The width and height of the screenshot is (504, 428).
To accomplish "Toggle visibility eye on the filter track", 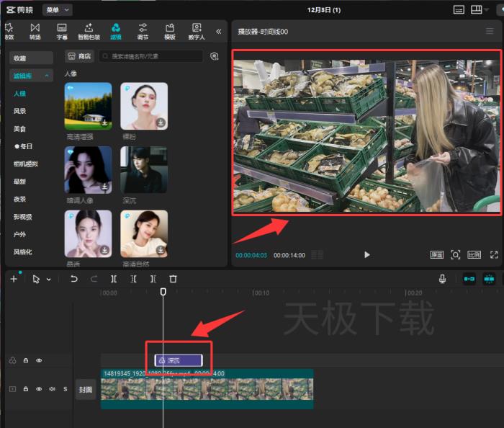I will click(x=39, y=360).
